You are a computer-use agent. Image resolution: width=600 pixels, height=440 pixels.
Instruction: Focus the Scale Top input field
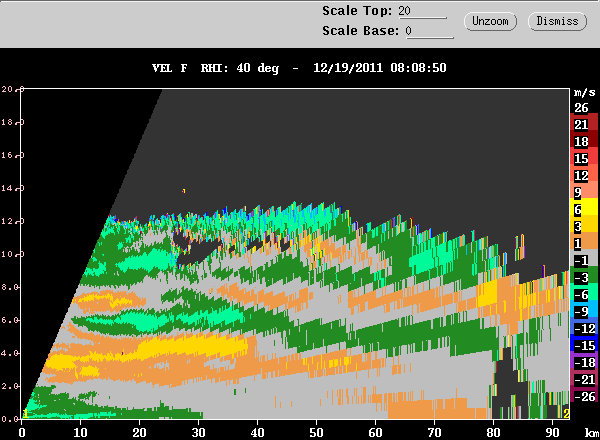[x=422, y=11]
